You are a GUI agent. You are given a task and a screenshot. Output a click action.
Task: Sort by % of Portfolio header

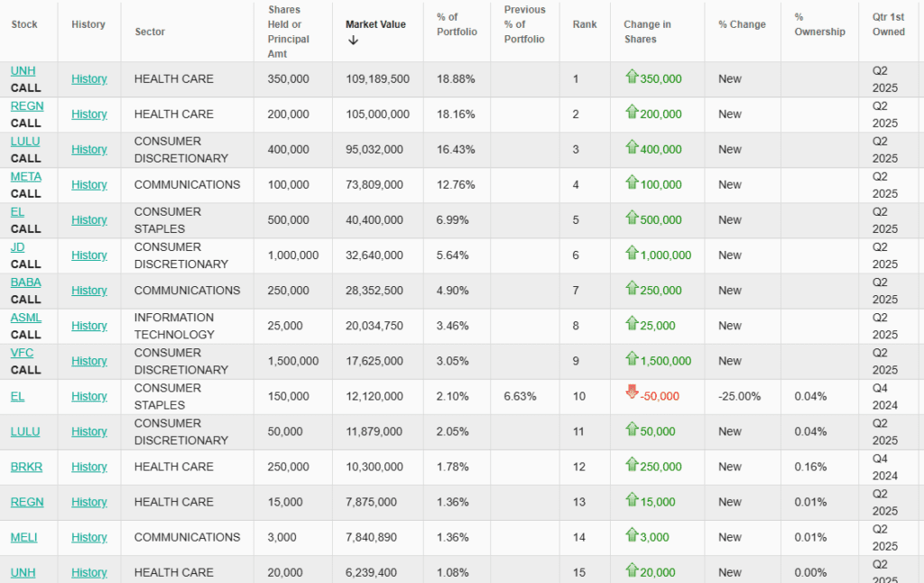point(457,24)
